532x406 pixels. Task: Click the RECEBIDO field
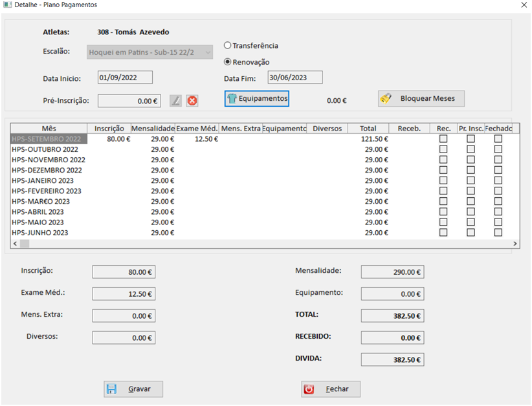[393, 338]
